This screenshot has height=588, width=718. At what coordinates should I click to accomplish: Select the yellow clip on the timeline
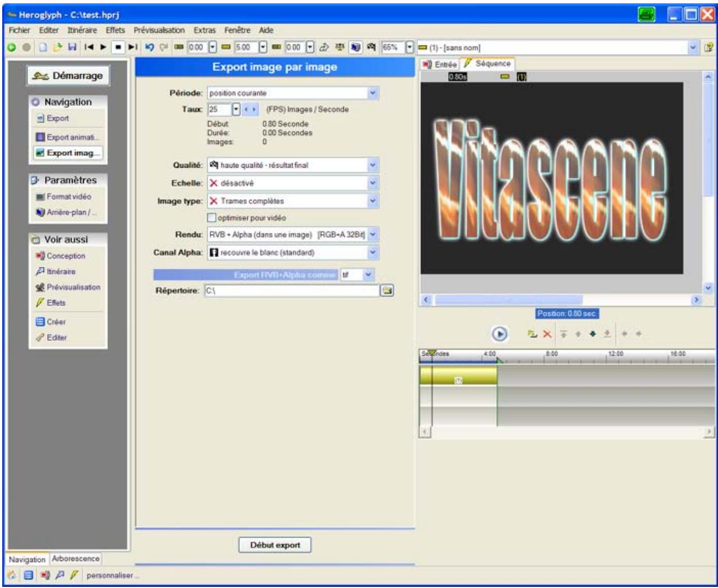tap(459, 376)
